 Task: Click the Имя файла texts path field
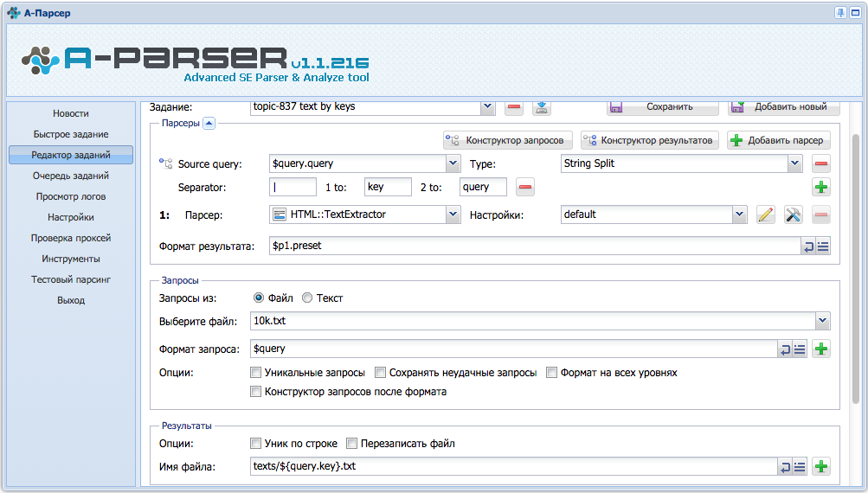pyautogui.click(x=514, y=466)
